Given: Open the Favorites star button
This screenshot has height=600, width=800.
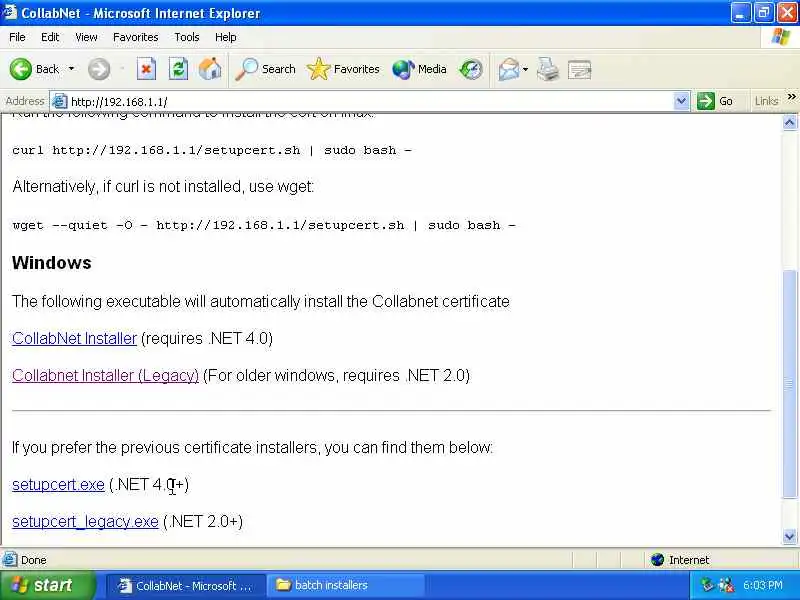Looking at the screenshot, I should (343, 69).
